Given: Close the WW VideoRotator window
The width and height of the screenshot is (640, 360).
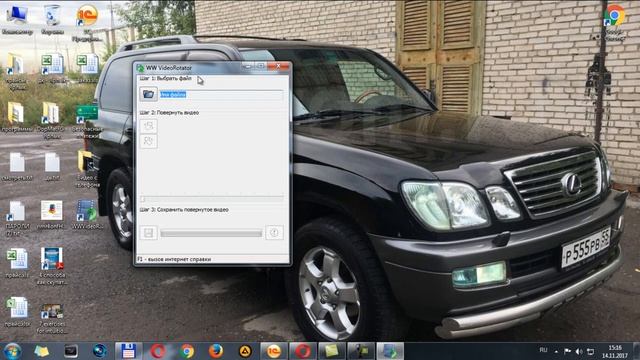Looking at the screenshot, I should click(279, 66).
